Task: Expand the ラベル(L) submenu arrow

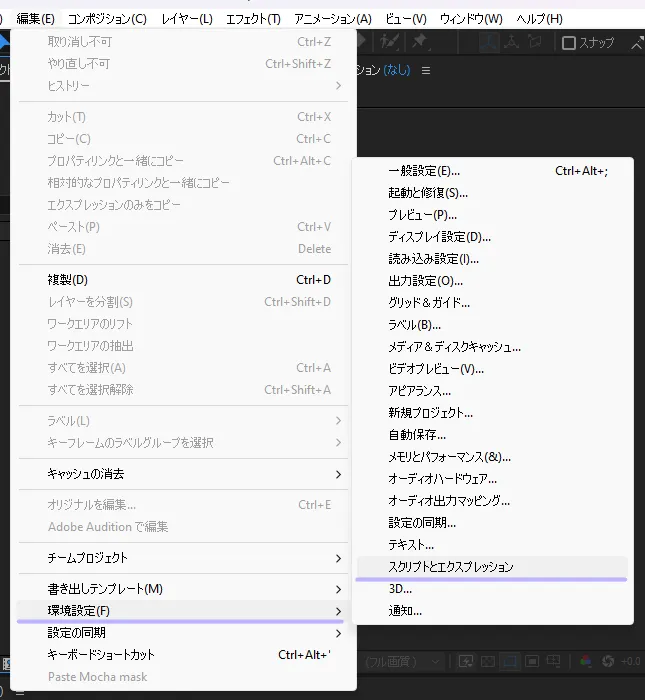Action: point(338,421)
